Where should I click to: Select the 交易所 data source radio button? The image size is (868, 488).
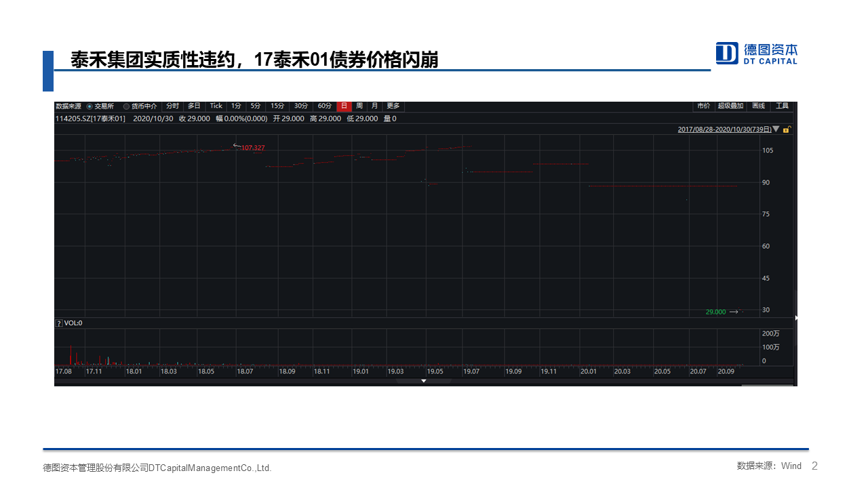coord(90,106)
